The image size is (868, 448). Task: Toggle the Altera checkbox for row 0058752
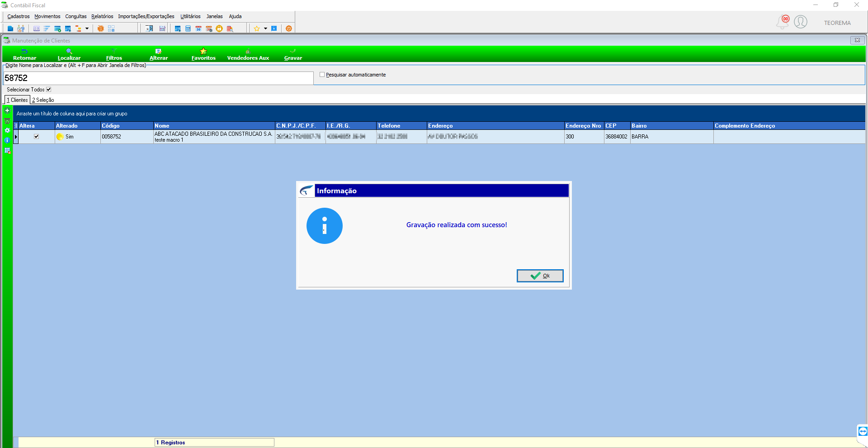point(37,136)
